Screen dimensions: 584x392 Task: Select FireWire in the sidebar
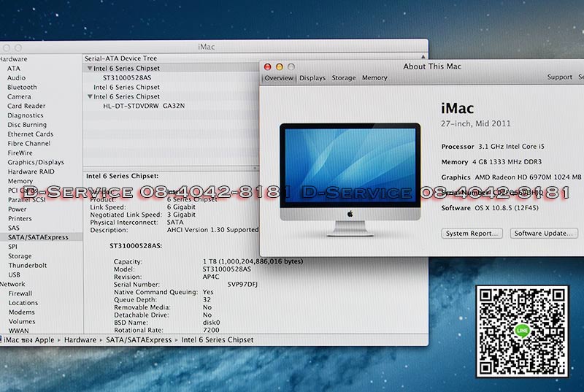pyautogui.click(x=20, y=153)
